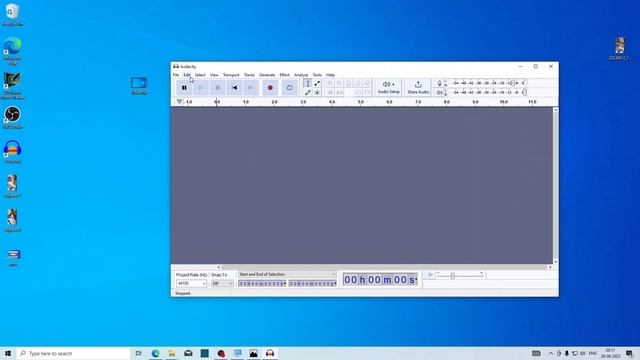Screen dimensions: 640x360
Task: Skip to End with the forward button
Action: pyautogui.click(x=251, y=88)
